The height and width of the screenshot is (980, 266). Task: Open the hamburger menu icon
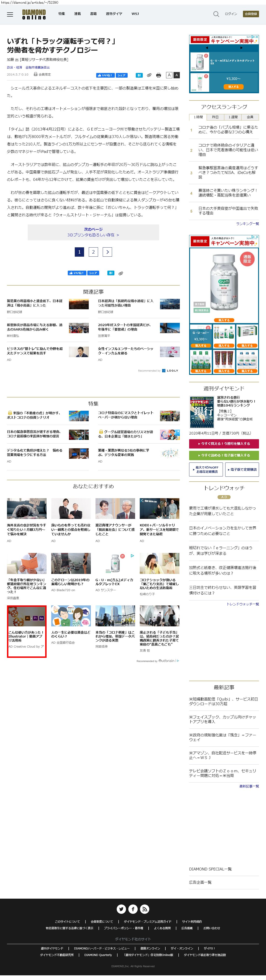[x=10, y=14]
